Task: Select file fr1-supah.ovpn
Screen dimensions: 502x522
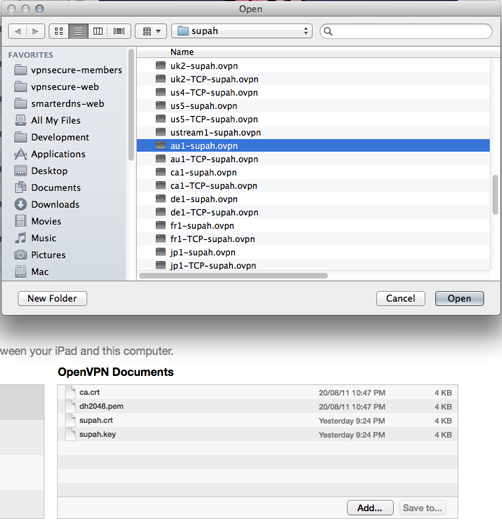Action: (313, 226)
